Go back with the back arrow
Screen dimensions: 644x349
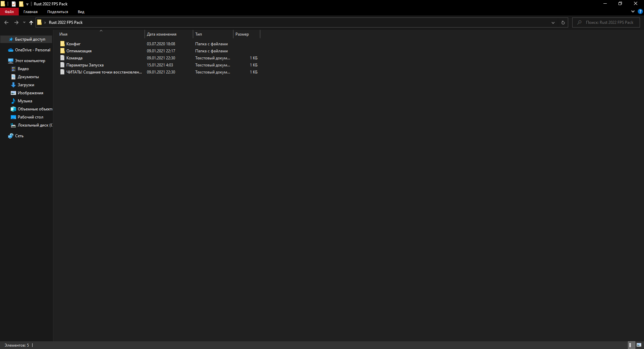coord(6,22)
